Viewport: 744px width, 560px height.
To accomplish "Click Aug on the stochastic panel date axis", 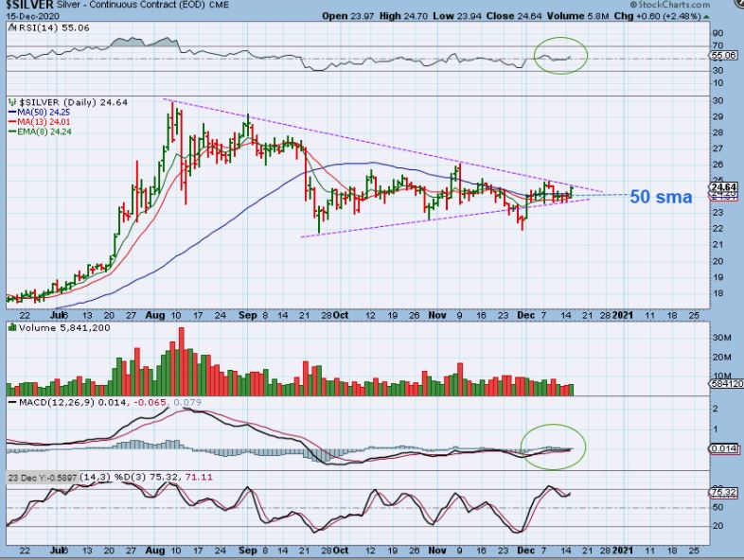I will [x=155, y=551].
